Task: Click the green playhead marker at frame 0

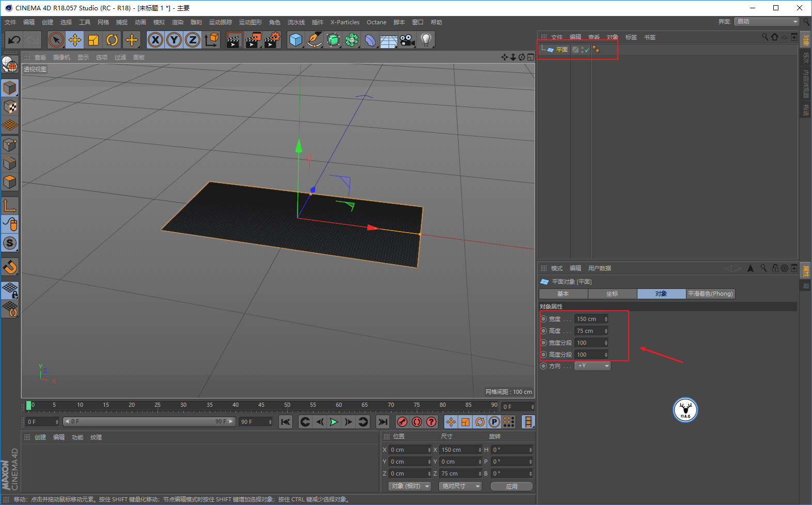Action: pyautogui.click(x=29, y=406)
